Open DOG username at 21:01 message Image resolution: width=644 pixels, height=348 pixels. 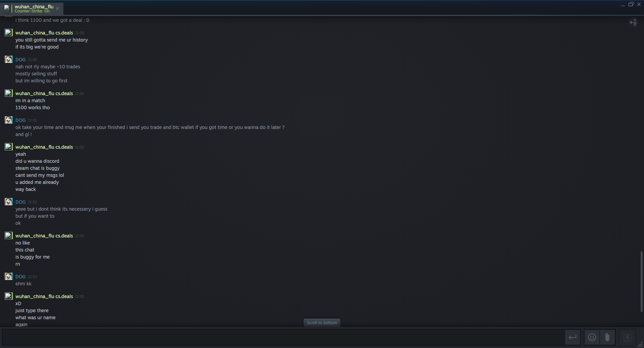pos(20,120)
